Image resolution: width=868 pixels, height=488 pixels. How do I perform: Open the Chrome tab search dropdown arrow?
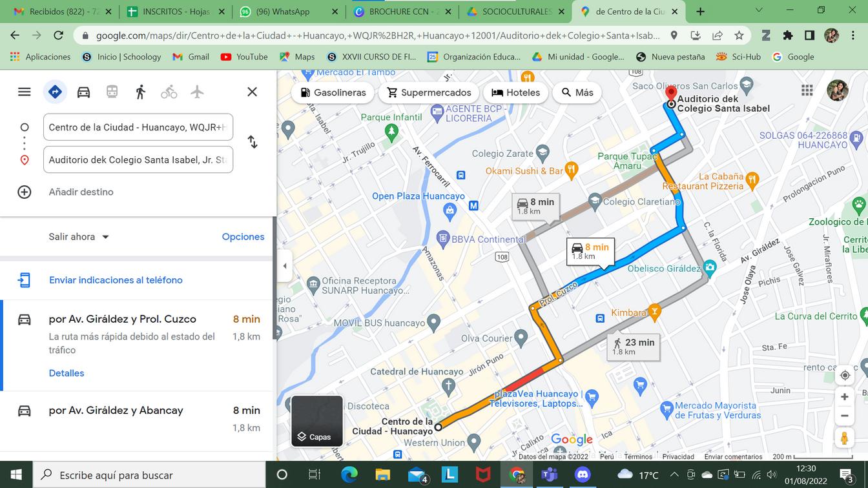pos(759,11)
